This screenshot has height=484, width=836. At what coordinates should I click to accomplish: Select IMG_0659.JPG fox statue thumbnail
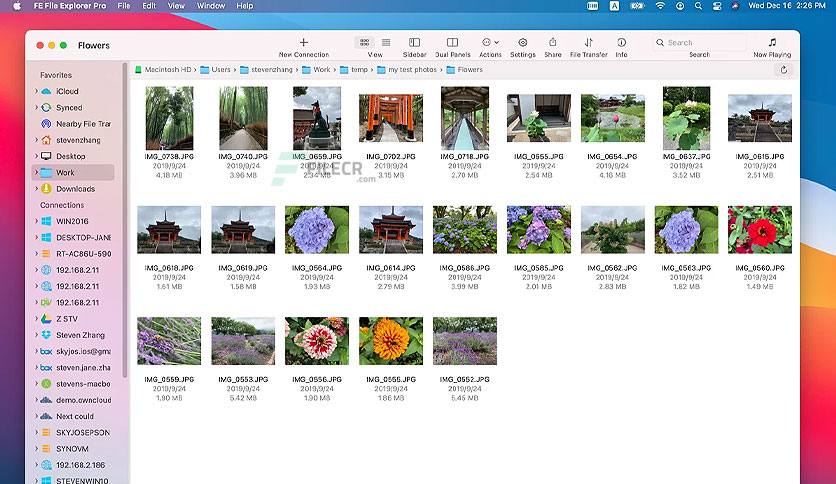tap(317, 118)
